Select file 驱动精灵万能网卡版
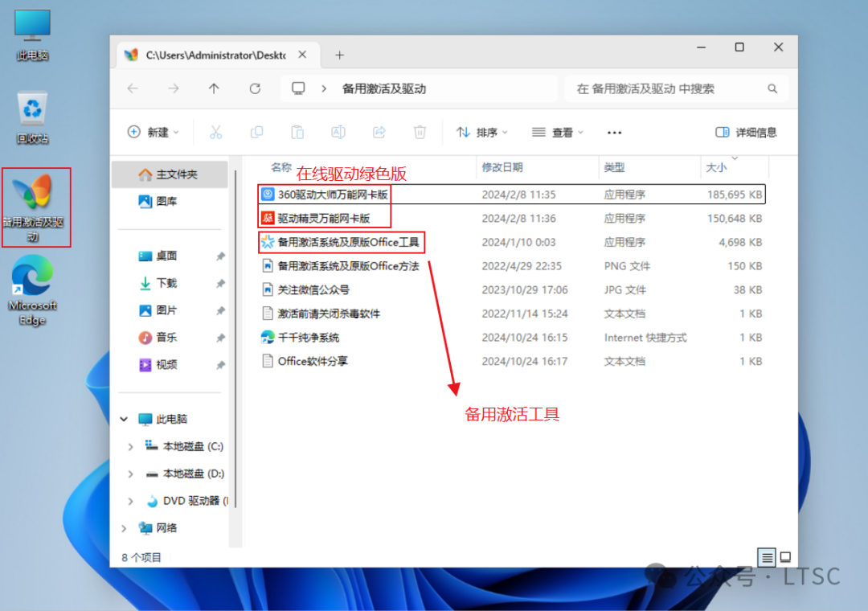This screenshot has height=611, width=868. pyautogui.click(x=511, y=218)
